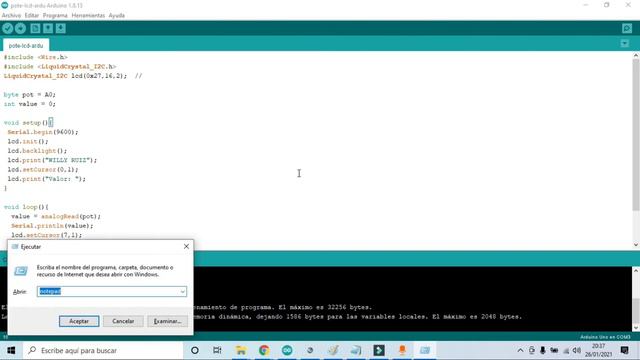This screenshot has width=640, height=360.
Task: Click the #include <Wire.h> line
Action: pos(36,57)
